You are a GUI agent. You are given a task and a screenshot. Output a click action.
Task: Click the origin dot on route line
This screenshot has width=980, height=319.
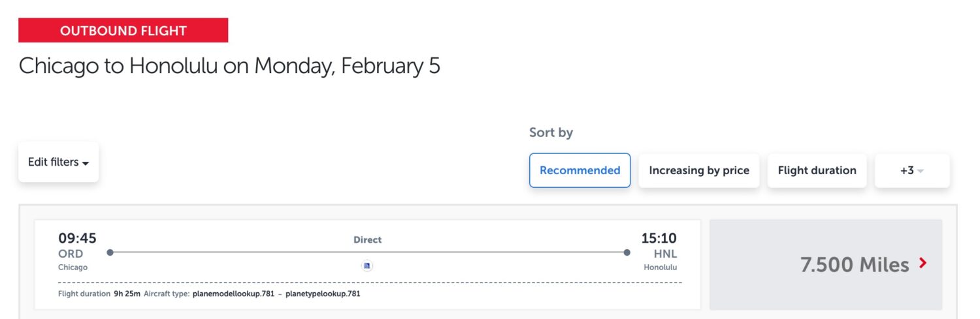tap(110, 252)
